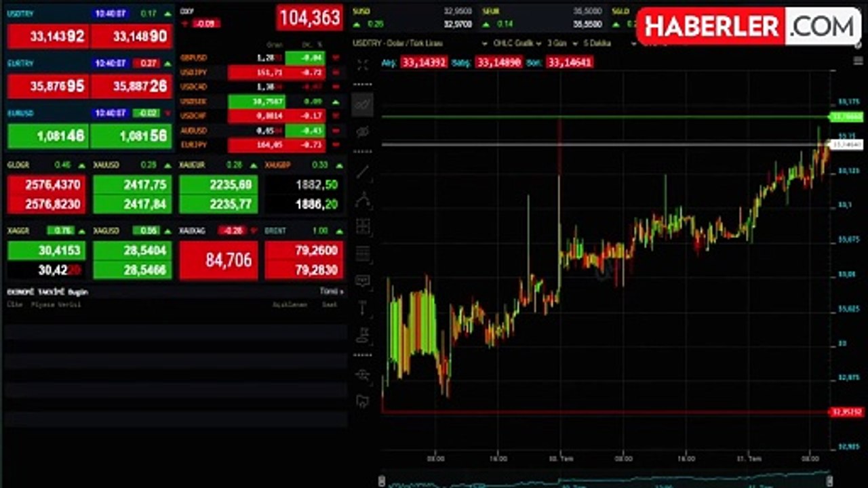Click the XAGGR price tile 30,4153
The height and width of the screenshot is (488, 868).
(x=47, y=251)
